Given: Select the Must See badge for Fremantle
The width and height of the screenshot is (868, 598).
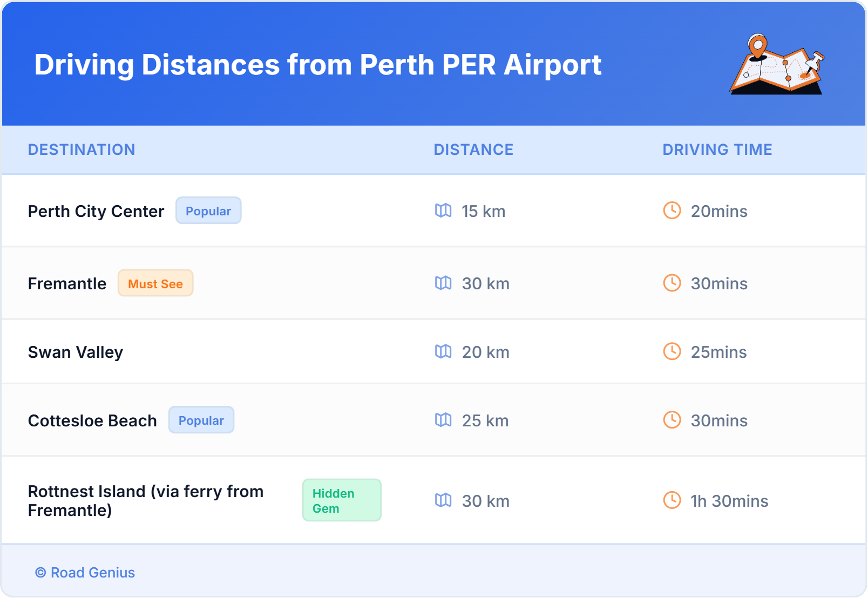Looking at the screenshot, I should pos(155,283).
